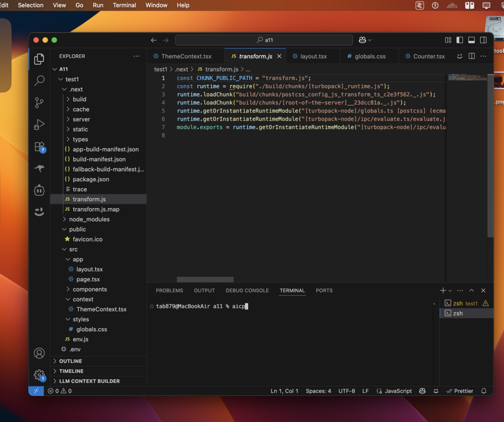Split the editor to the right

[471, 56]
